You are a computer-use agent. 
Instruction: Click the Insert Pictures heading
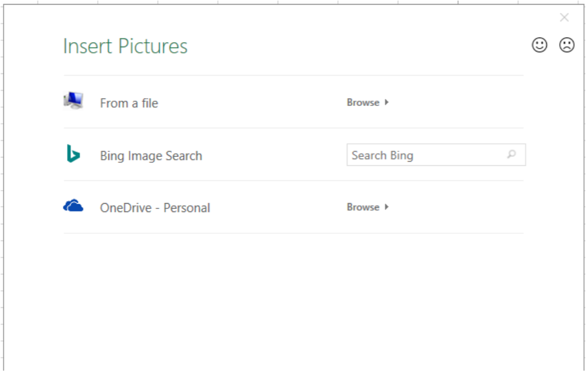point(125,46)
